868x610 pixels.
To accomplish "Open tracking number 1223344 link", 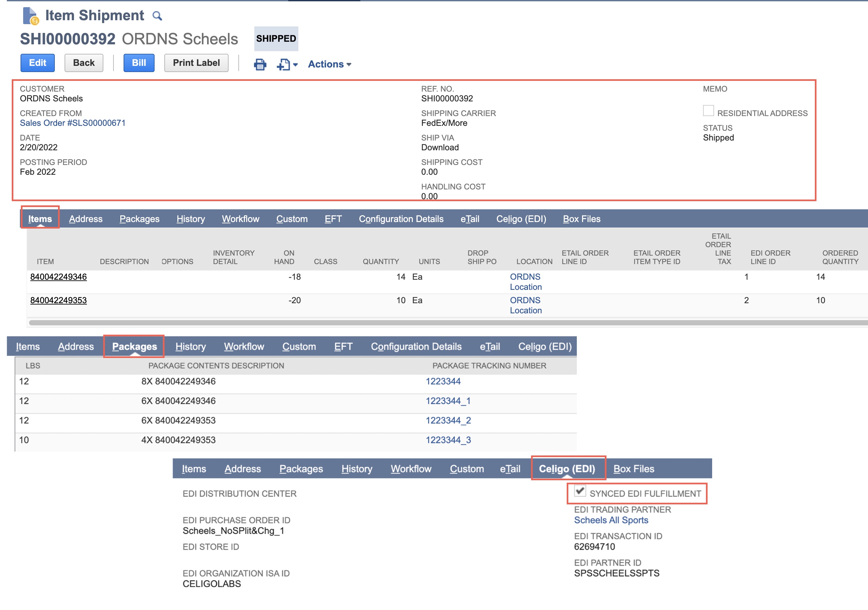I will click(443, 381).
